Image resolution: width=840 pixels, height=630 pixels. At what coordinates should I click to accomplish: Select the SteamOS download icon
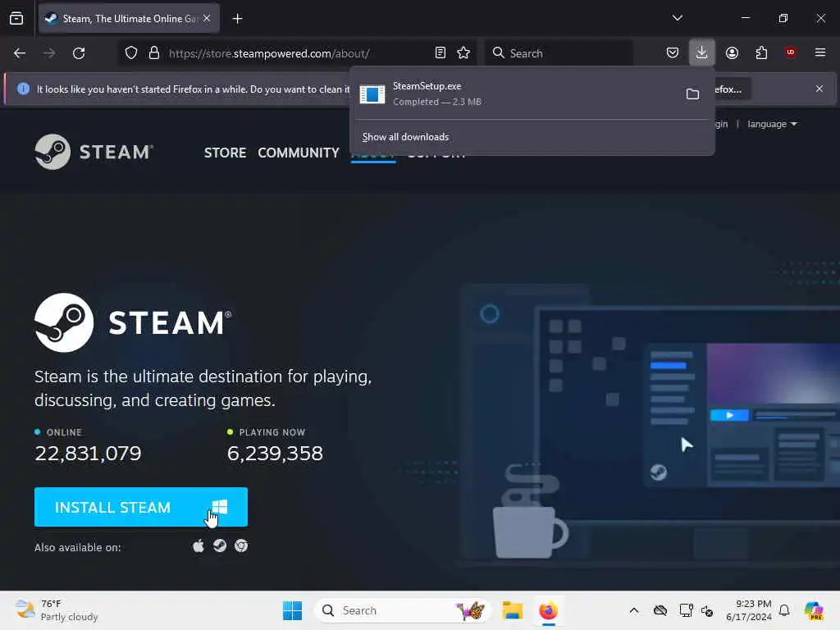220,546
